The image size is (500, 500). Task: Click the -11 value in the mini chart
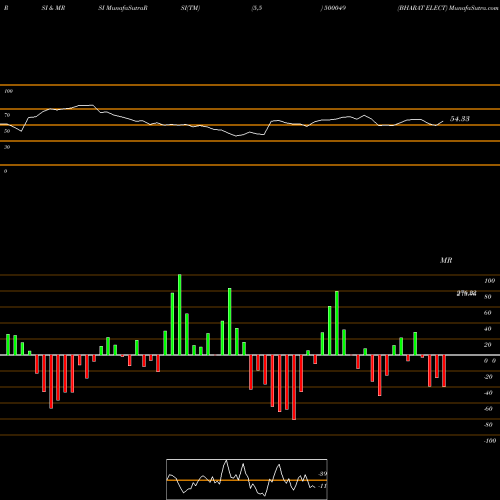pyautogui.click(x=322, y=486)
